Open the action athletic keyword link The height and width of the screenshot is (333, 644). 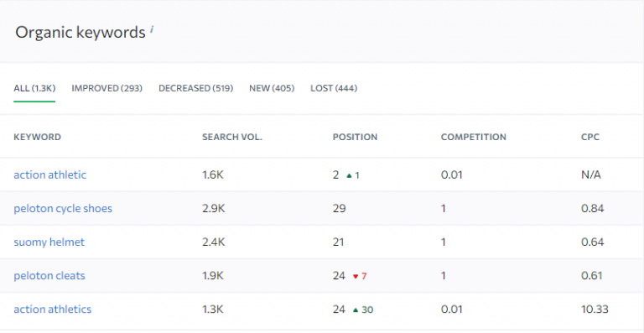pos(50,175)
